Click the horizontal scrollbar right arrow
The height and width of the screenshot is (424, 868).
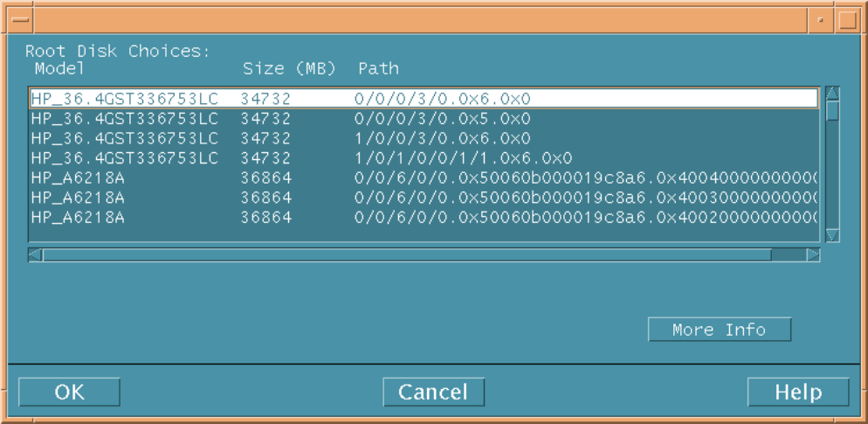pyautogui.click(x=813, y=255)
